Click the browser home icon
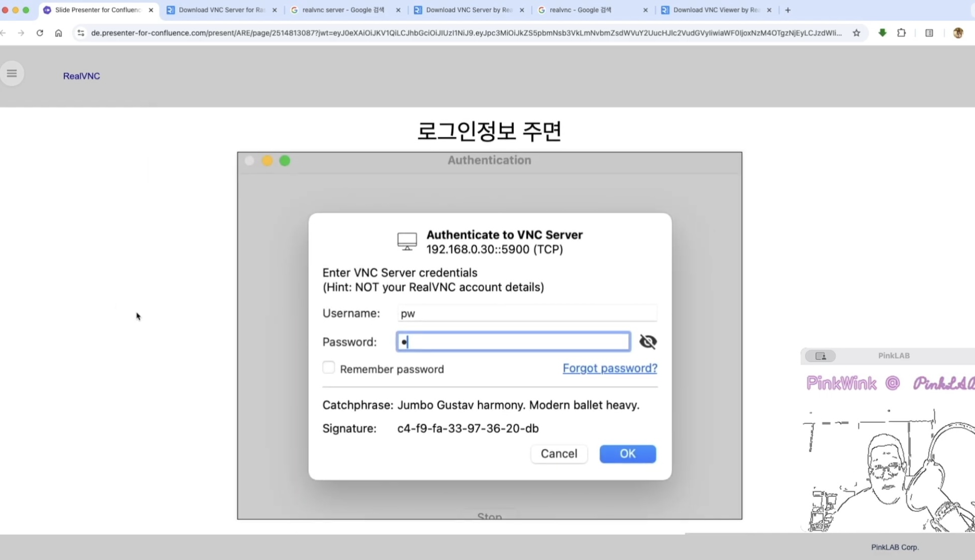 [x=58, y=33]
